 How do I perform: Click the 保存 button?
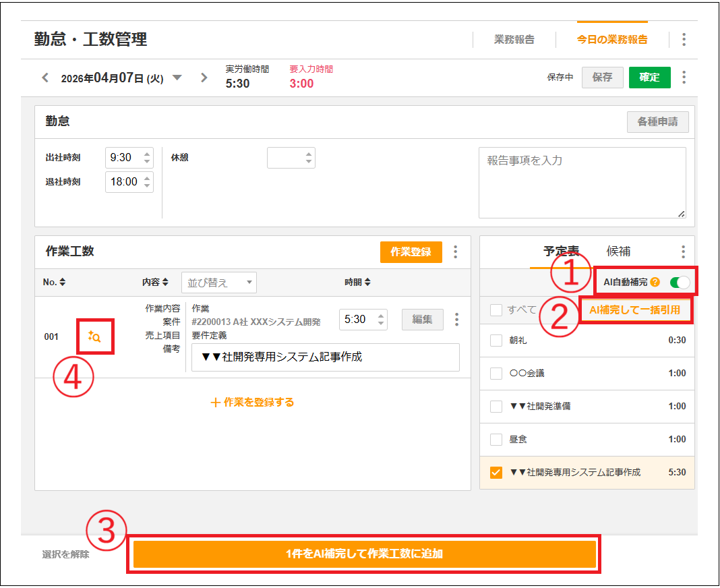[603, 77]
